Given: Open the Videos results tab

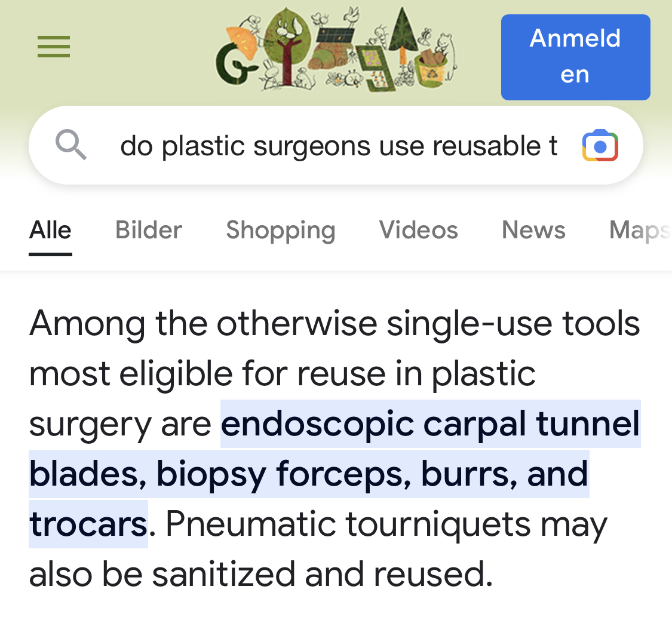Looking at the screenshot, I should point(418,231).
